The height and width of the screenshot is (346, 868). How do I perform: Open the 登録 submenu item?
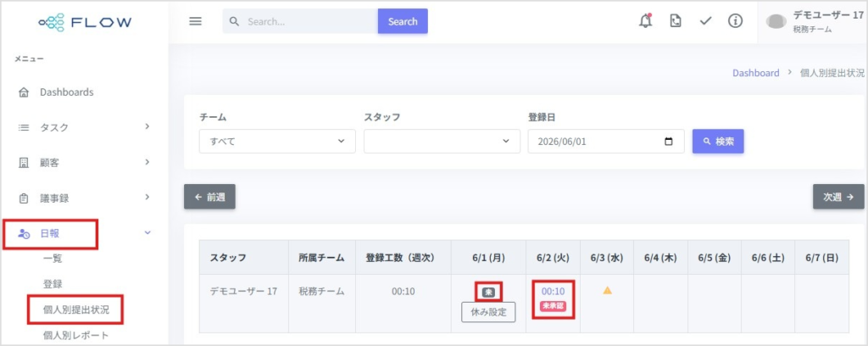pos(53,284)
